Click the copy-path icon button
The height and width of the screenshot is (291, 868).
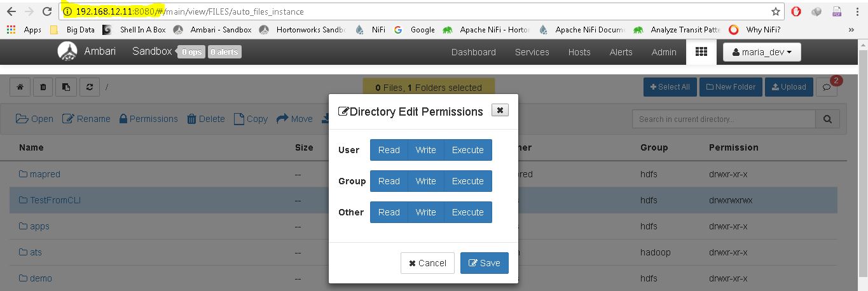66,87
